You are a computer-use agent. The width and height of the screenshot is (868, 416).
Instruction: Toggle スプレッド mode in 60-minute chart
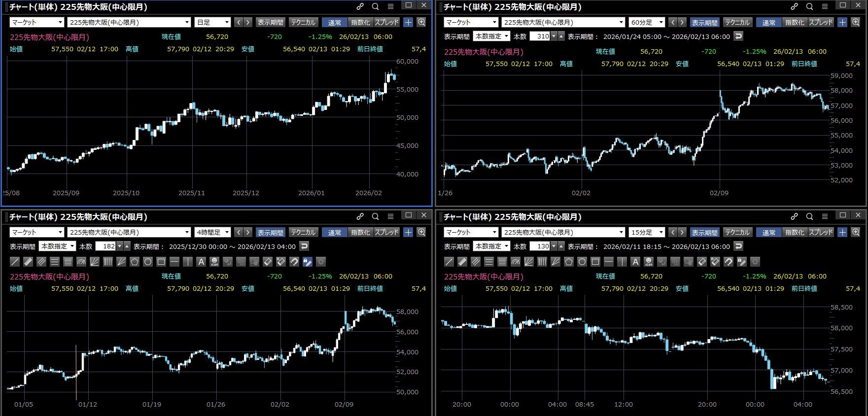coord(821,22)
